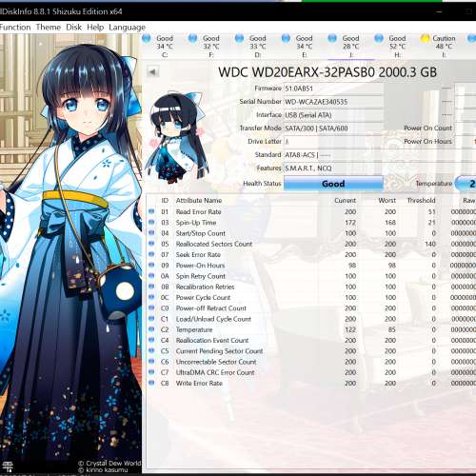Click the Firmware field 51.0AB51
This screenshot has width=476, height=476.
point(333,89)
